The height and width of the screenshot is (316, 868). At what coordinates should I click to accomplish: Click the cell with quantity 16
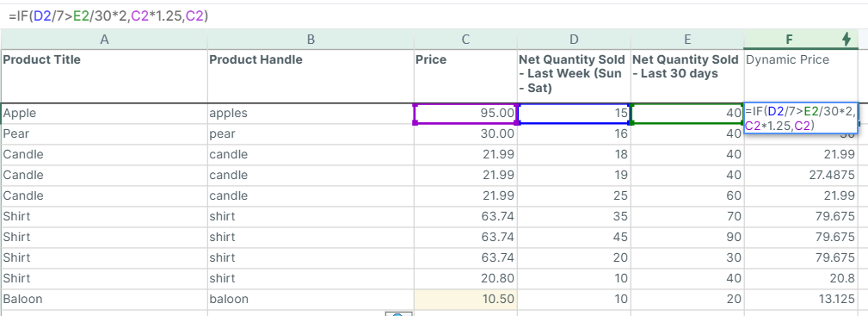574,133
